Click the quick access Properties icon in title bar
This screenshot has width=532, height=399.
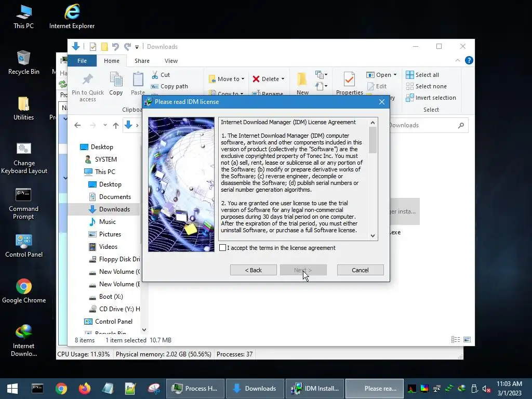[x=92, y=46]
